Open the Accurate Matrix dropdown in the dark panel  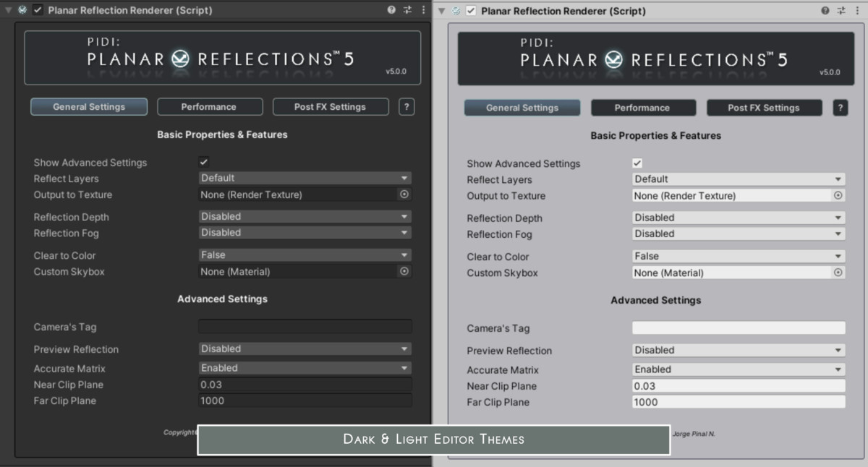(x=305, y=368)
